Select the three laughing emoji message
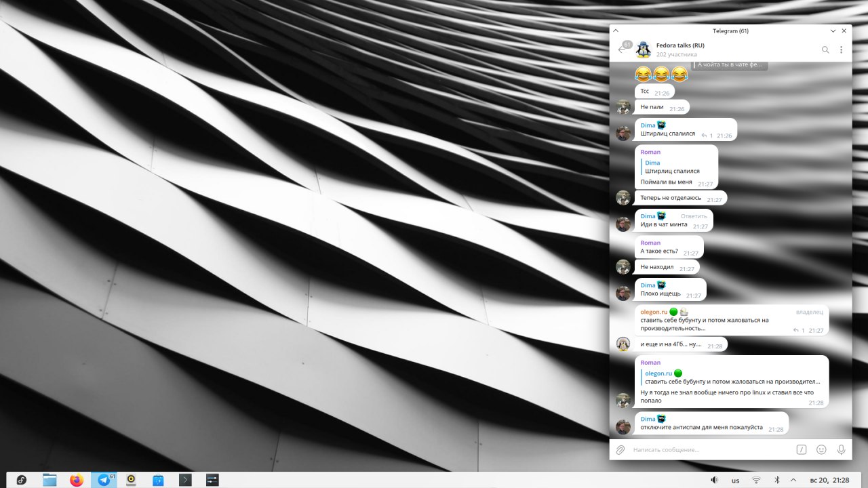This screenshot has width=868, height=488. [661, 73]
